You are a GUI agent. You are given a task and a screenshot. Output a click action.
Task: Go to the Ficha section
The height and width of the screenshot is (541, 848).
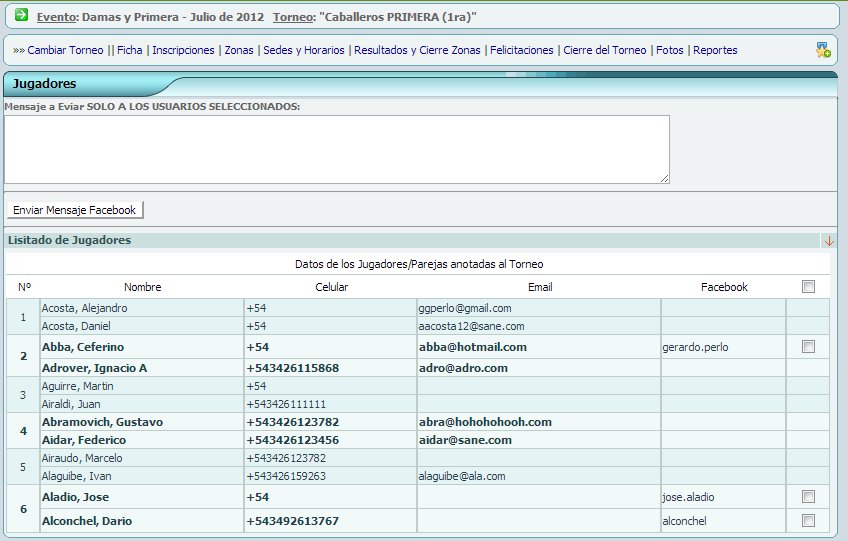[x=129, y=50]
